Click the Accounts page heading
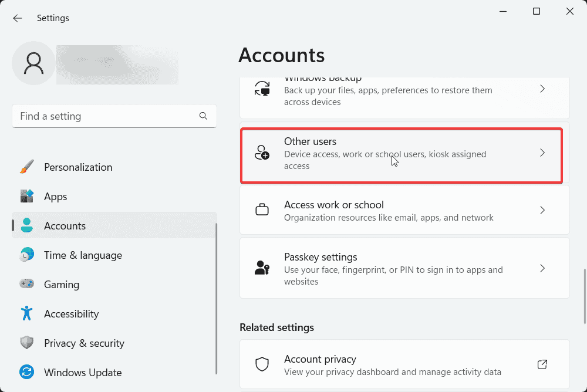The width and height of the screenshot is (587, 392). click(282, 55)
